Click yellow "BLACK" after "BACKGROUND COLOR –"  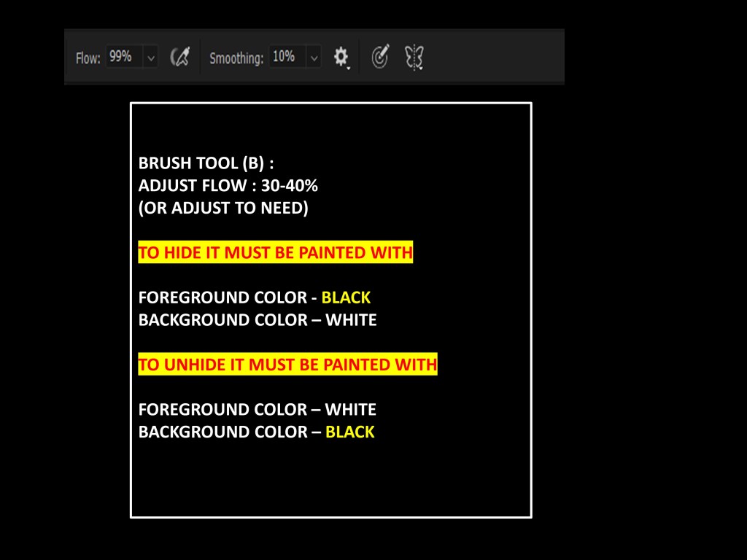pos(349,432)
